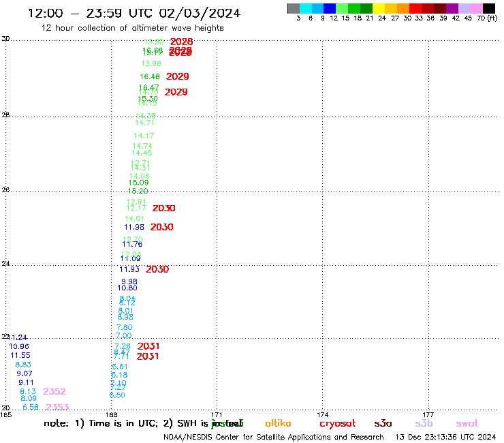Click the wave height value 7.26
The height and width of the screenshot is (443, 504).
click(123, 346)
